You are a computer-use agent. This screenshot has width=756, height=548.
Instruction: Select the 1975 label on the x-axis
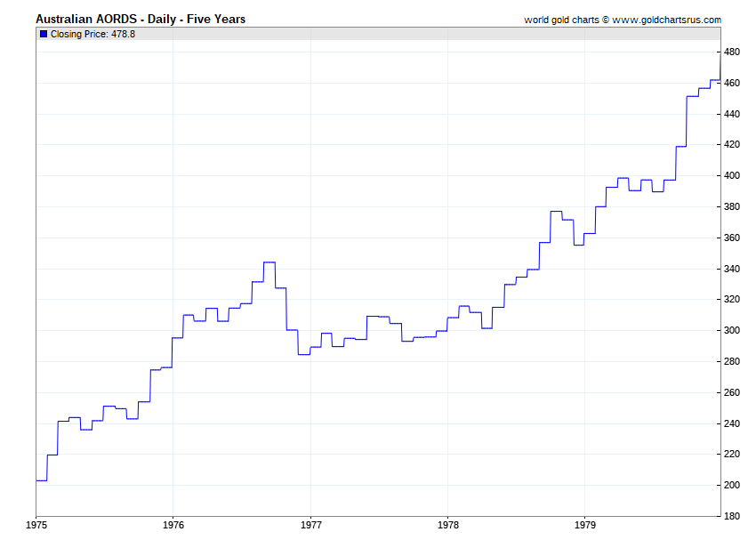pyautogui.click(x=36, y=527)
